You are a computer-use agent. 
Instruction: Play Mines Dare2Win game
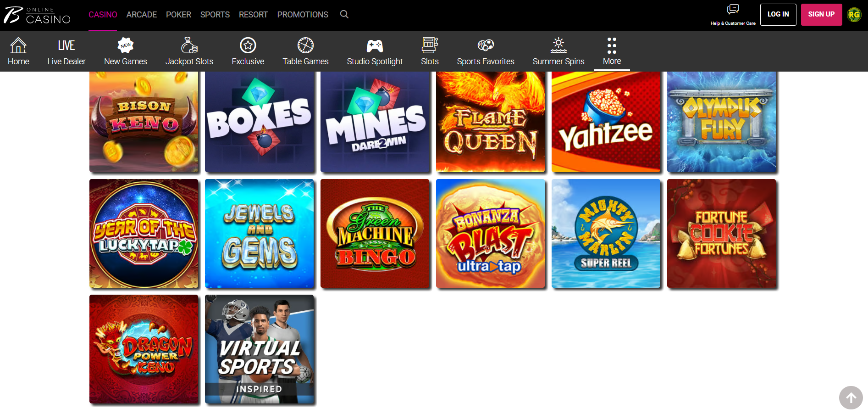[375, 122]
